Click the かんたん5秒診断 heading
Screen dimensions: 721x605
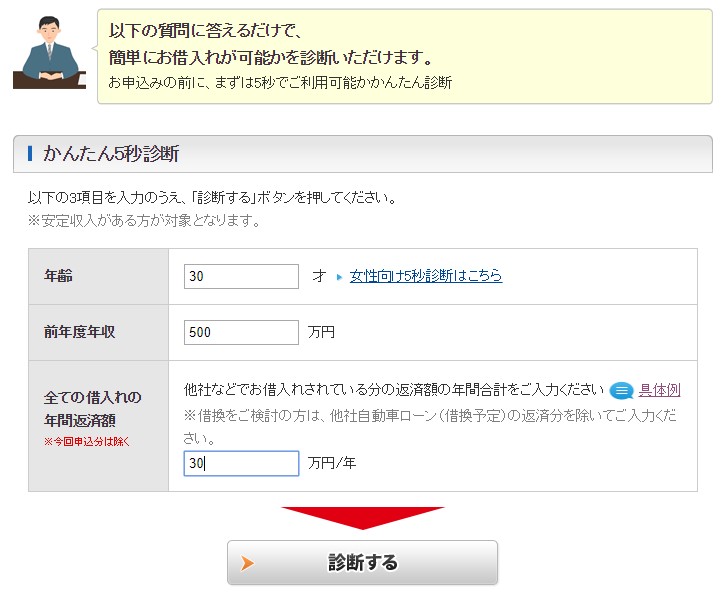pos(111,154)
